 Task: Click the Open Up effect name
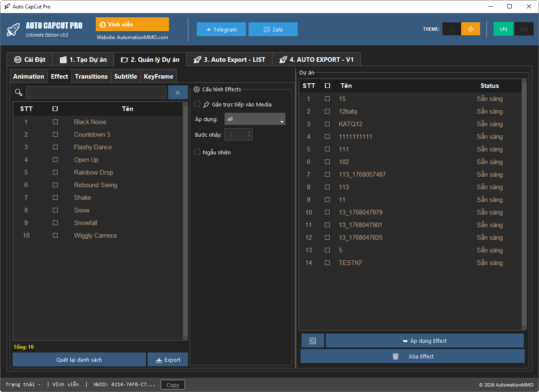[86, 160]
